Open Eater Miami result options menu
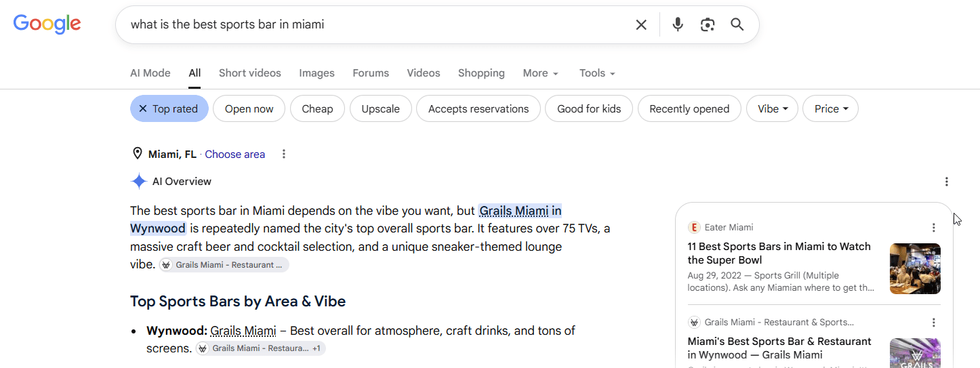Viewport: 980px width, 368px height. point(933,228)
